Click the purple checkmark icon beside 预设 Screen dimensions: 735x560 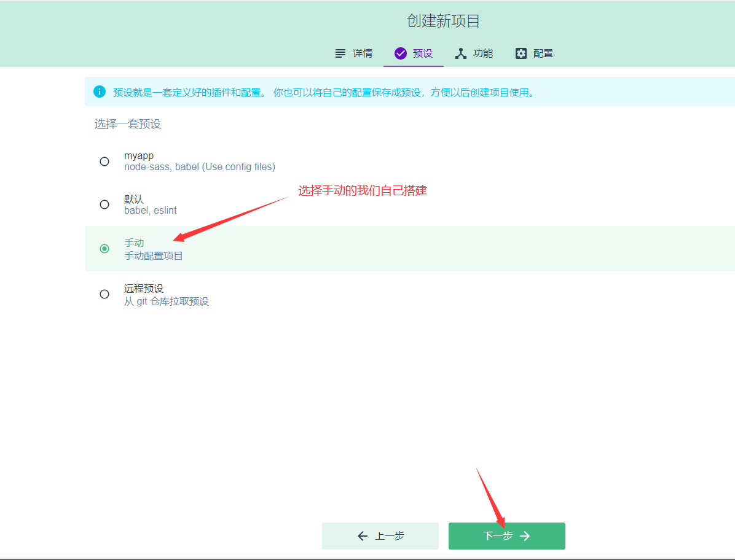pyautogui.click(x=400, y=53)
